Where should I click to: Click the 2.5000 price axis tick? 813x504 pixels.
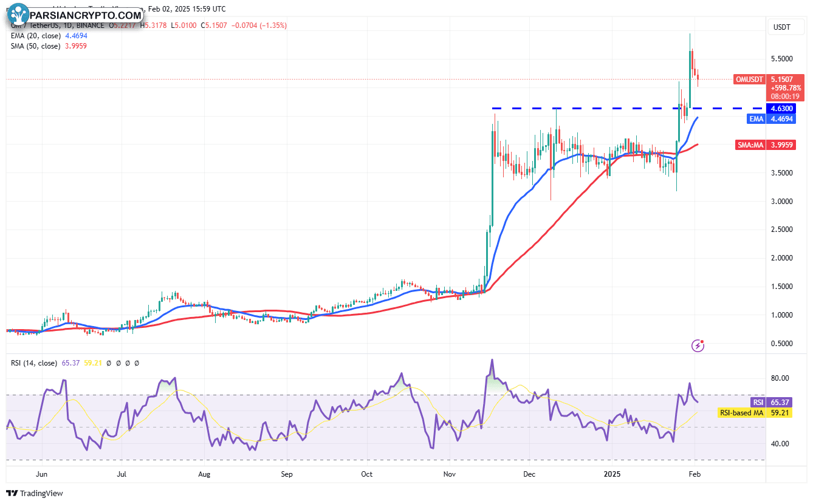pyautogui.click(x=781, y=230)
